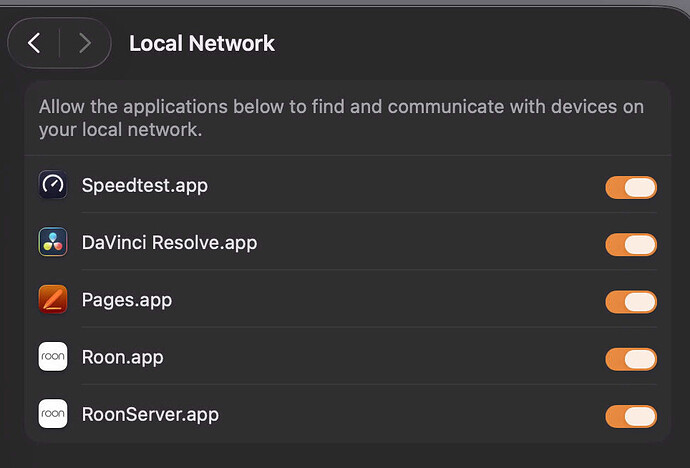Click the orange Pages app icon
Screen dimensions: 690x468
[x=53, y=299]
